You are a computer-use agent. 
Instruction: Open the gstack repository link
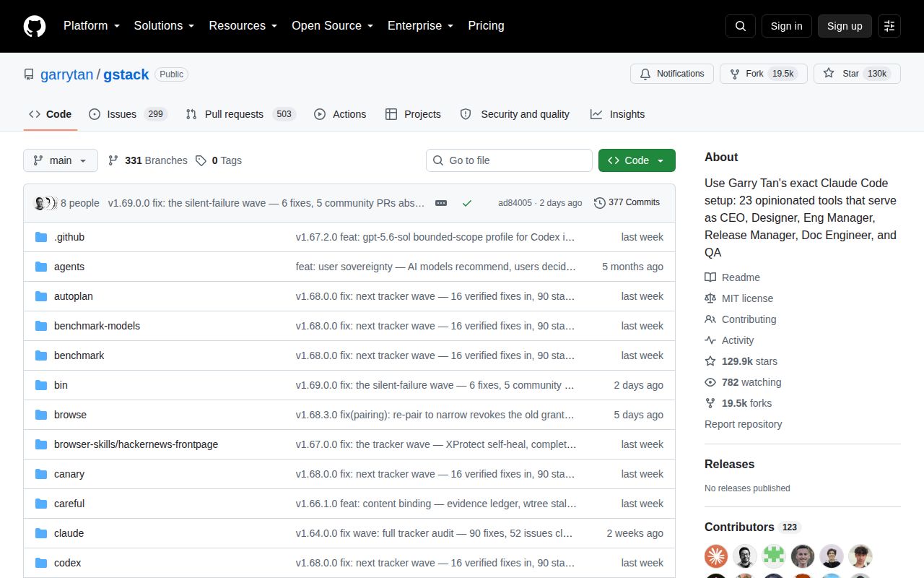126,74
